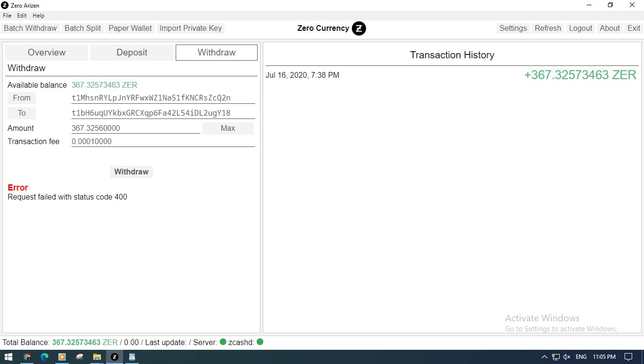
Task: Open the media player taskbar icon
Action: tap(62, 357)
